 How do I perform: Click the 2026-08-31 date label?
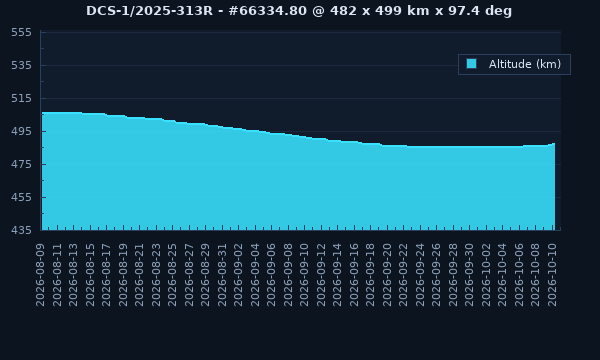(x=222, y=275)
